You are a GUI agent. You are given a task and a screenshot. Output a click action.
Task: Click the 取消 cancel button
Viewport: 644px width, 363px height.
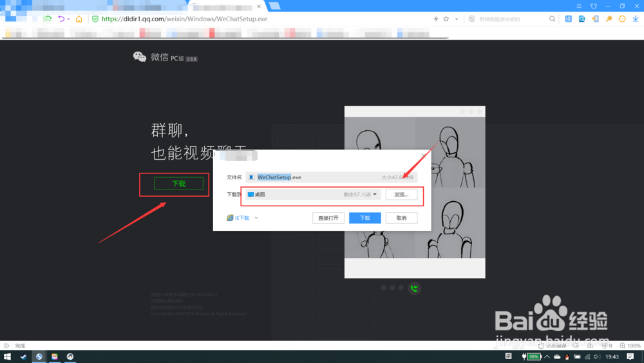click(401, 218)
